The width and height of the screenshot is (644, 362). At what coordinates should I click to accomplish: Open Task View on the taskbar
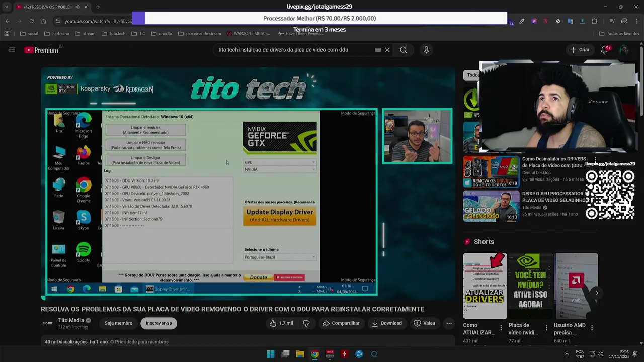tap(285, 354)
